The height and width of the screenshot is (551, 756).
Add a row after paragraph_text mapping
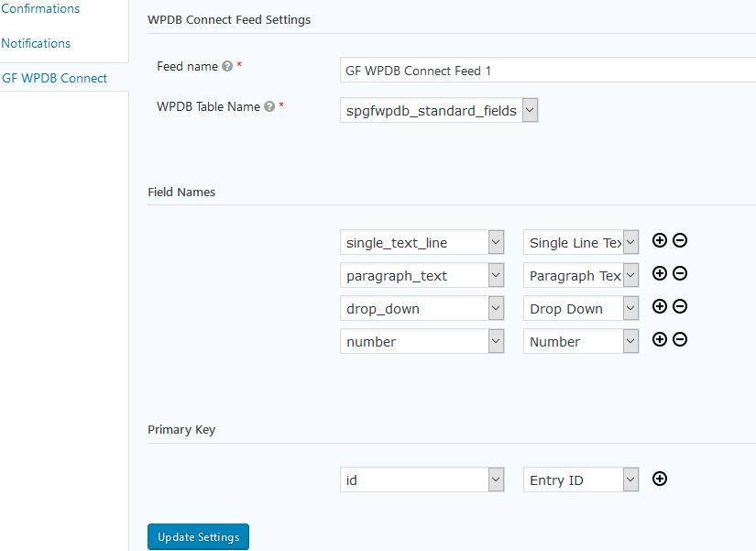[x=659, y=273]
